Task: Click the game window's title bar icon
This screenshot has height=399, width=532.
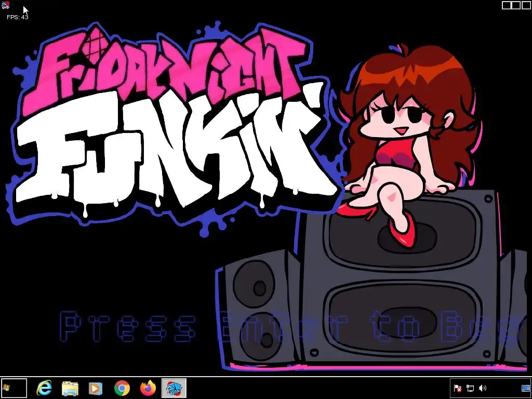Action: tap(5, 5)
